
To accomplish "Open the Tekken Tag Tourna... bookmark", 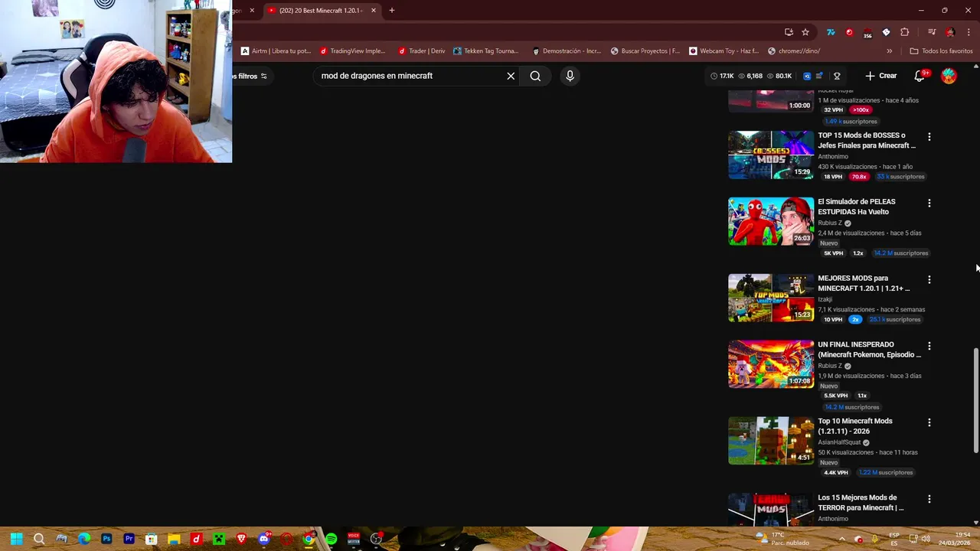I will coord(486,51).
